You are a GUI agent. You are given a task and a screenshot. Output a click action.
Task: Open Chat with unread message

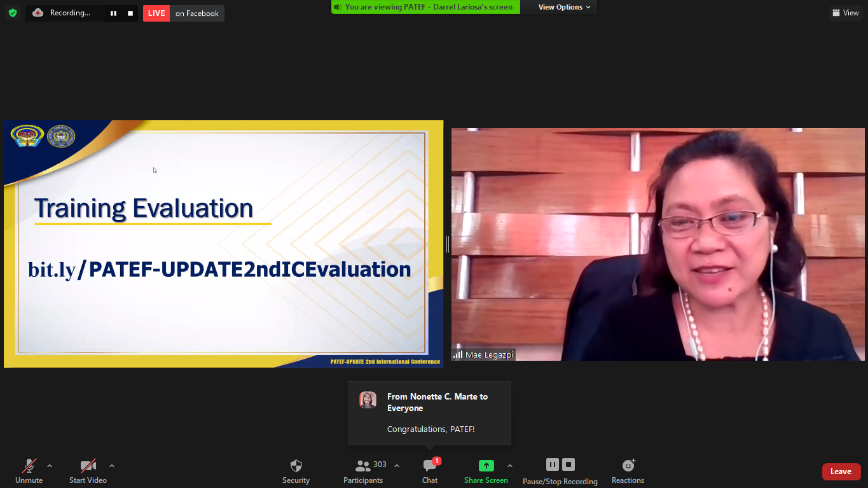click(430, 471)
